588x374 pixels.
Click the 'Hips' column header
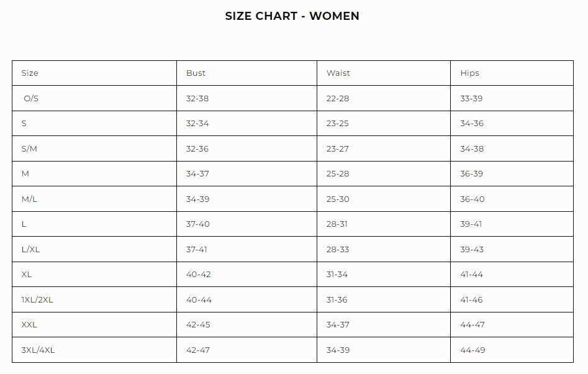click(x=469, y=73)
